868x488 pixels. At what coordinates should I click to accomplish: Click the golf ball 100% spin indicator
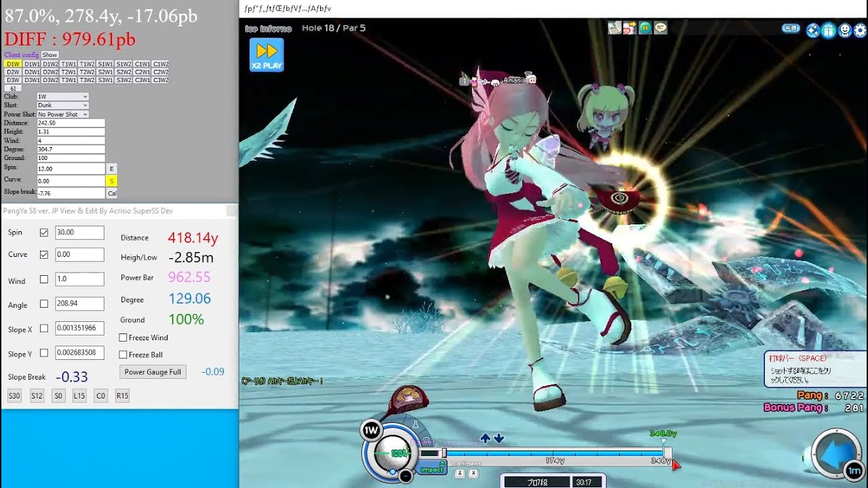(392, 453)
